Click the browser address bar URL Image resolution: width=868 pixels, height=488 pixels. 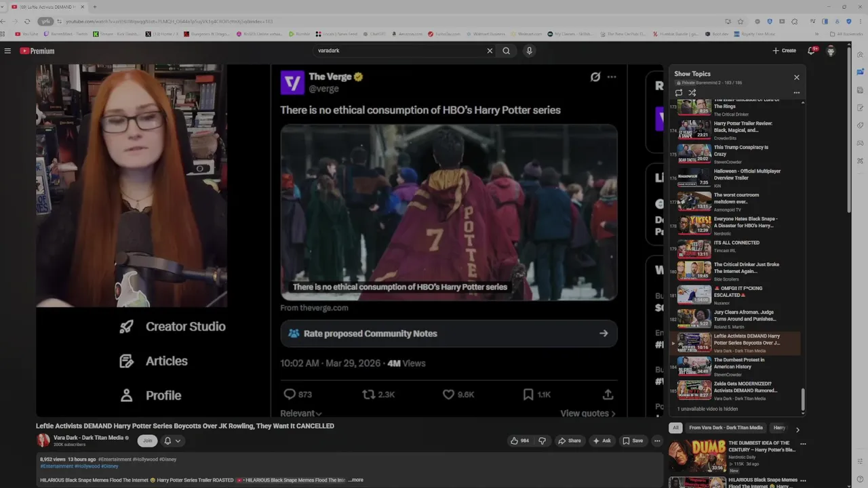click(170, 21)
